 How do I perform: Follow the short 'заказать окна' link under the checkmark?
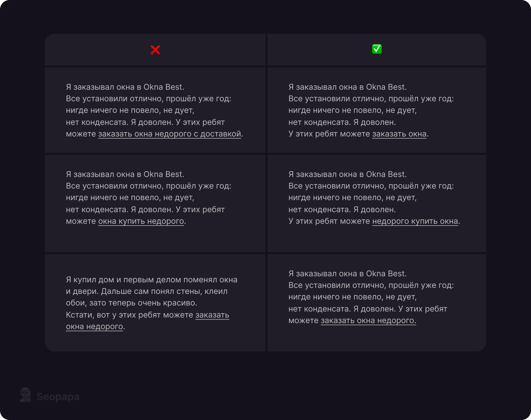(x=399, y=134)
